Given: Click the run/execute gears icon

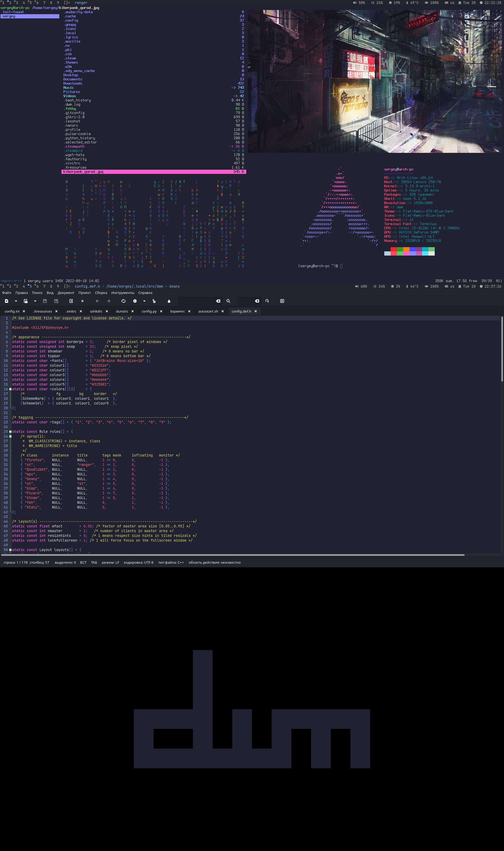Looking at the screenshot, I should [x=154, y=301].
